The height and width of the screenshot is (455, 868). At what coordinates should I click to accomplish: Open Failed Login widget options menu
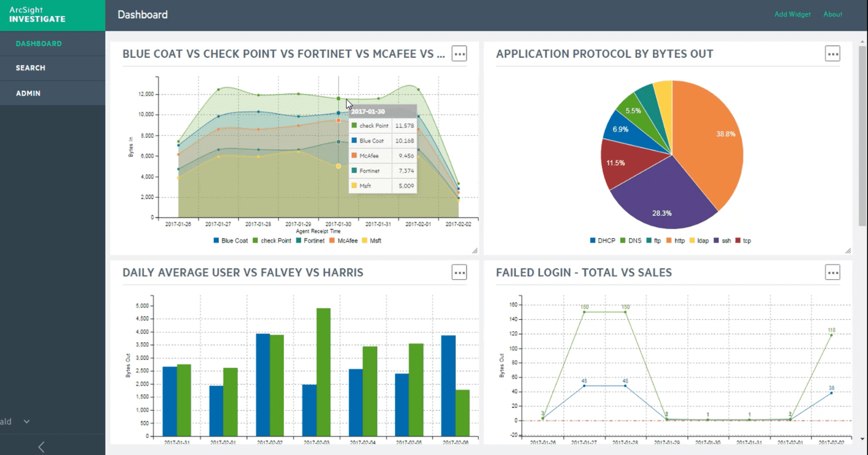pos(832,273)
